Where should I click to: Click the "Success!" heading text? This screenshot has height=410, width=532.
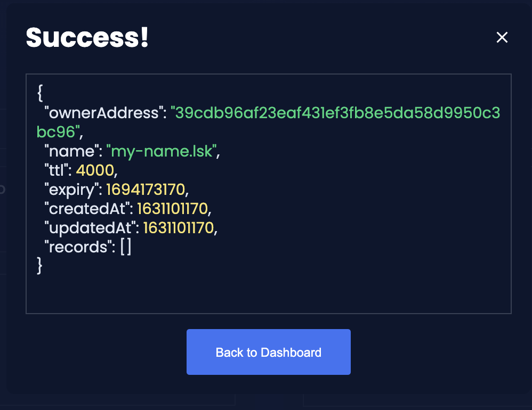[87, 37]
